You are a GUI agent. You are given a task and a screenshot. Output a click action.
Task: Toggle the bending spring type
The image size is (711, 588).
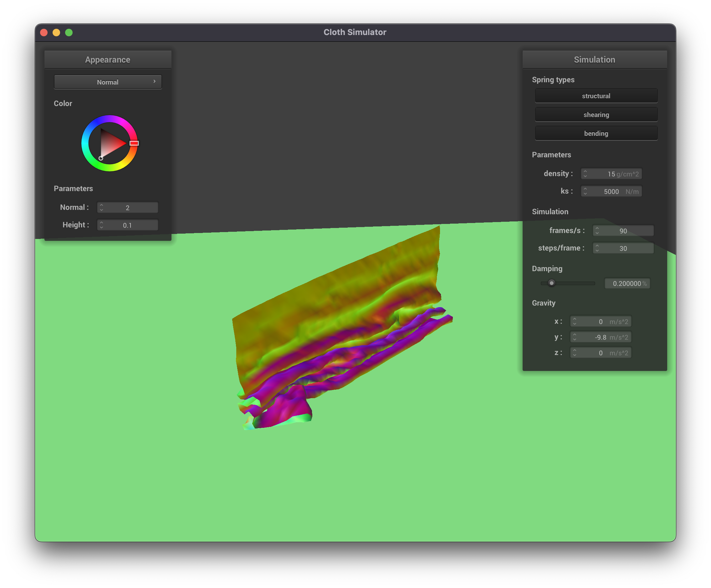pyautogui.click(x=596, y=133)
